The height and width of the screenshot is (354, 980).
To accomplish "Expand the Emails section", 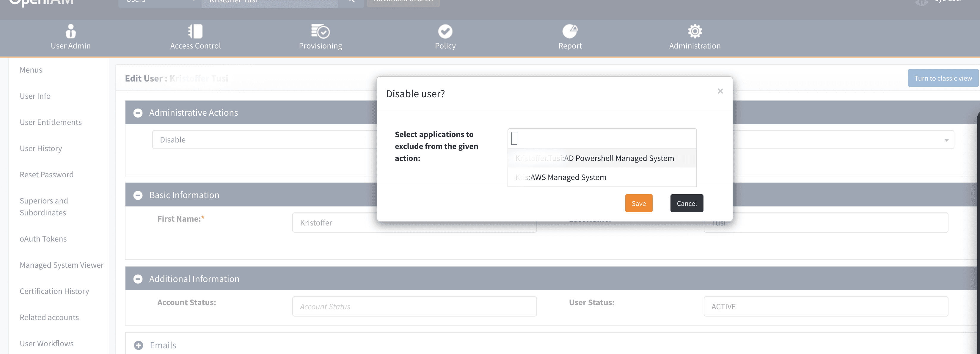I will pos(139,345).
